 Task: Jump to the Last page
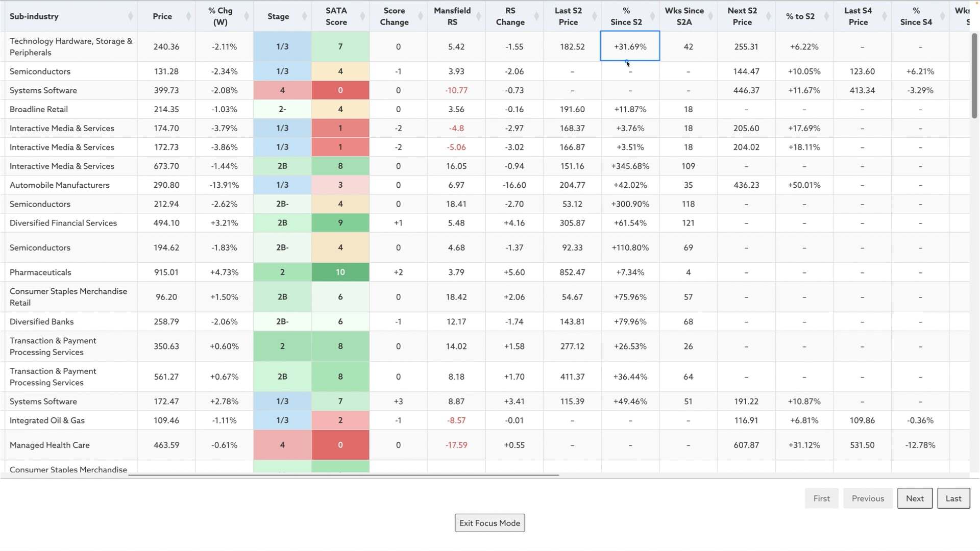pos(953,498)
